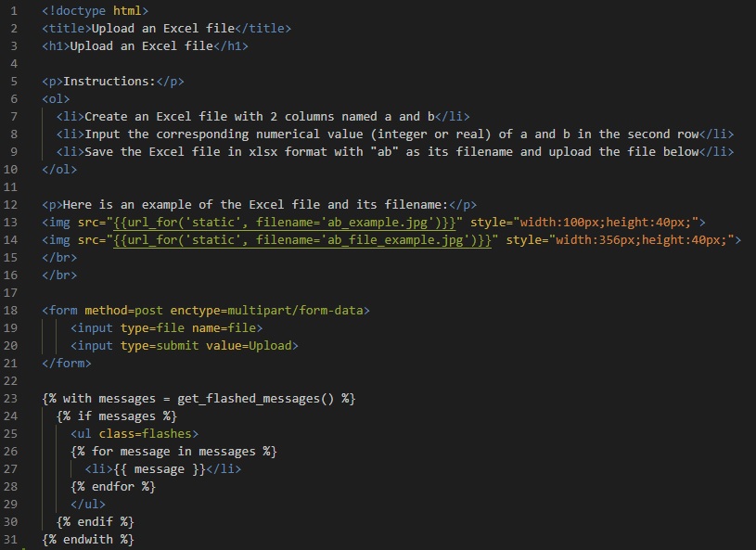Click the 'method=post' attribute of the form tag

pos(124,311)
